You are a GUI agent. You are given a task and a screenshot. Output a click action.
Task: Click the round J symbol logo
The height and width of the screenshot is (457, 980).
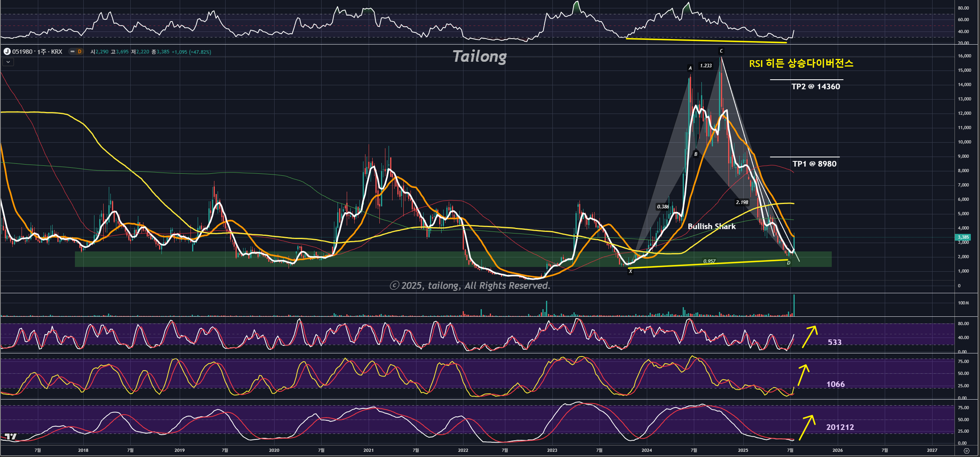[x=7, y=51]
